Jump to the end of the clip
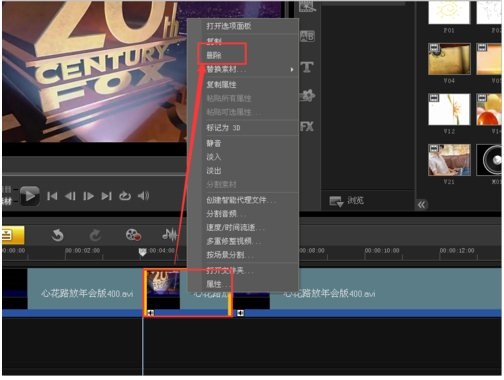 pyautogui.click(x=106, y=196)
